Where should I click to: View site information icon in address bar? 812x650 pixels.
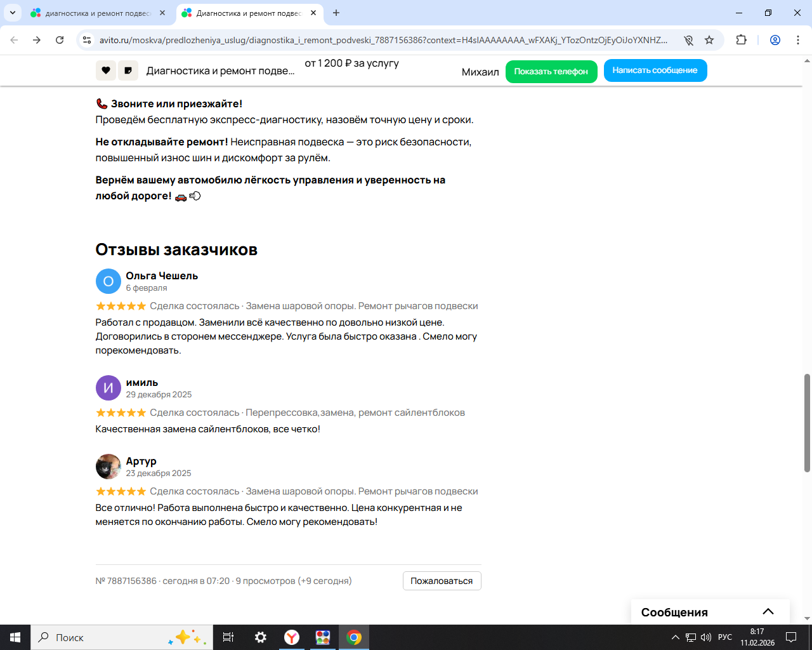coord(88,40)
